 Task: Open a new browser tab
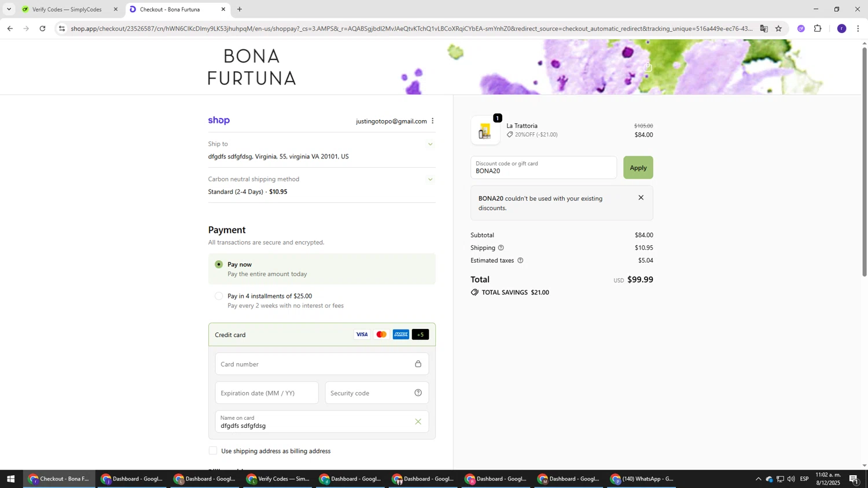tap(240, 9)
